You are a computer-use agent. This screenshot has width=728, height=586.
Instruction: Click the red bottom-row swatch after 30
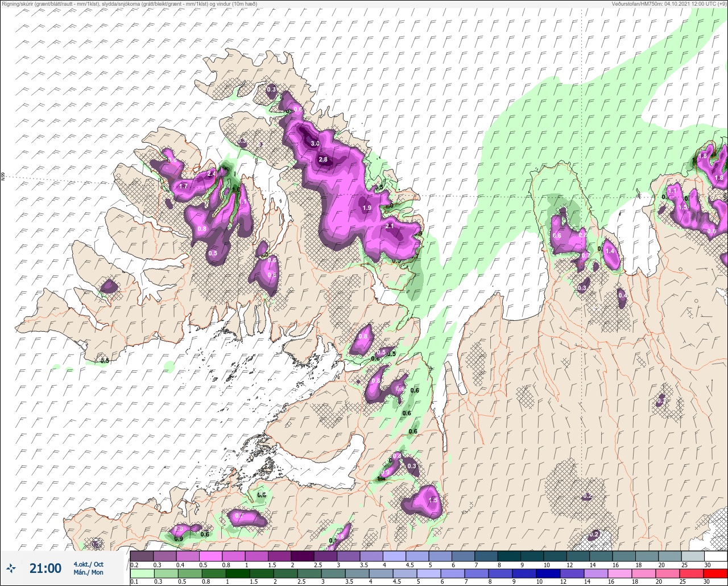(715, 573)
